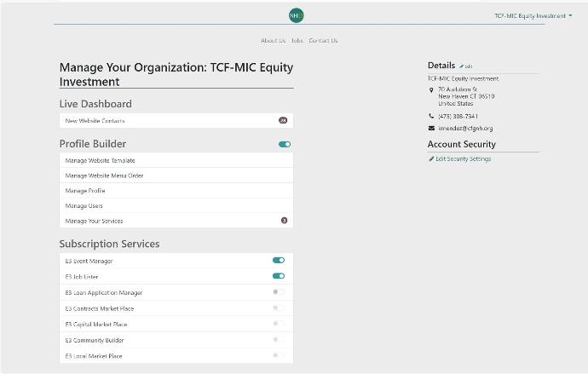The image size is (588, 374).
Task: Click the pencil edit icon beside Details
Action: click(x=462, y=66)
